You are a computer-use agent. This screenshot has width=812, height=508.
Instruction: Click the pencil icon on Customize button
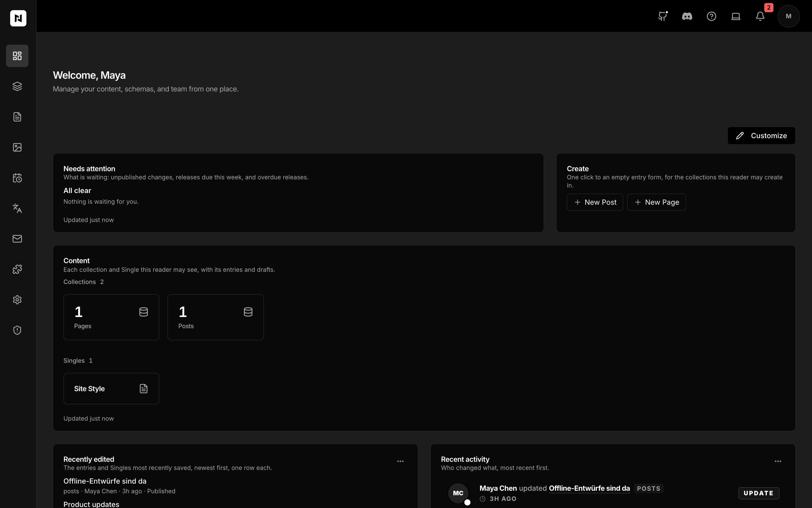click(x=740, y=136)
